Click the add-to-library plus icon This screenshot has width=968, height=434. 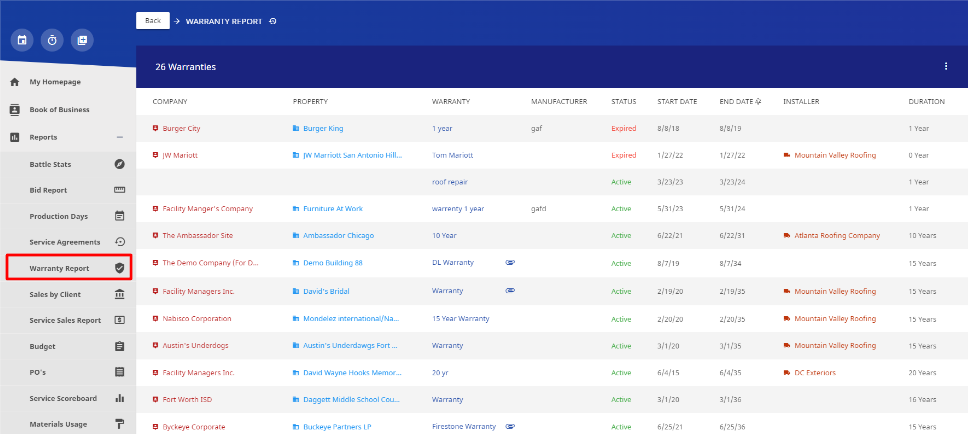[x=82, y=40]
